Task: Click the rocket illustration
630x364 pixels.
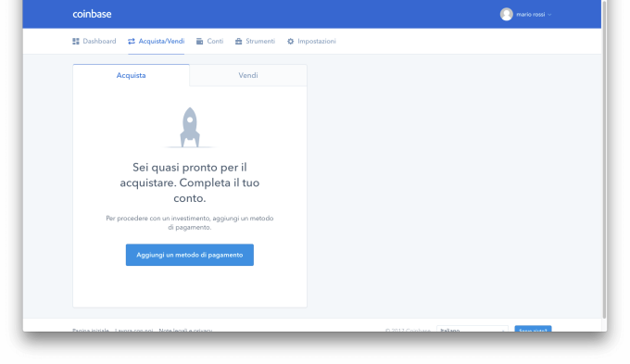Action: pos(190,128)
